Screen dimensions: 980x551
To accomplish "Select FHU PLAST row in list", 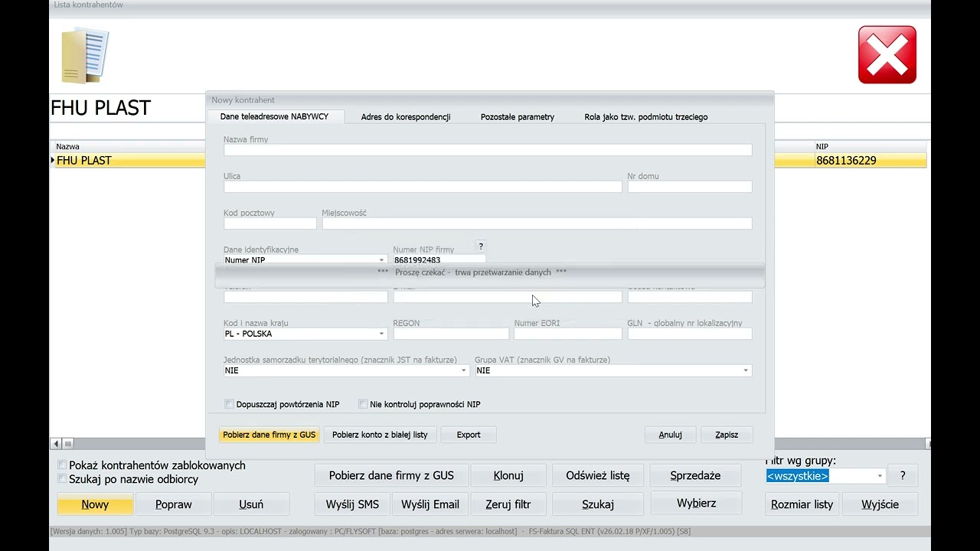I will 488,160.
